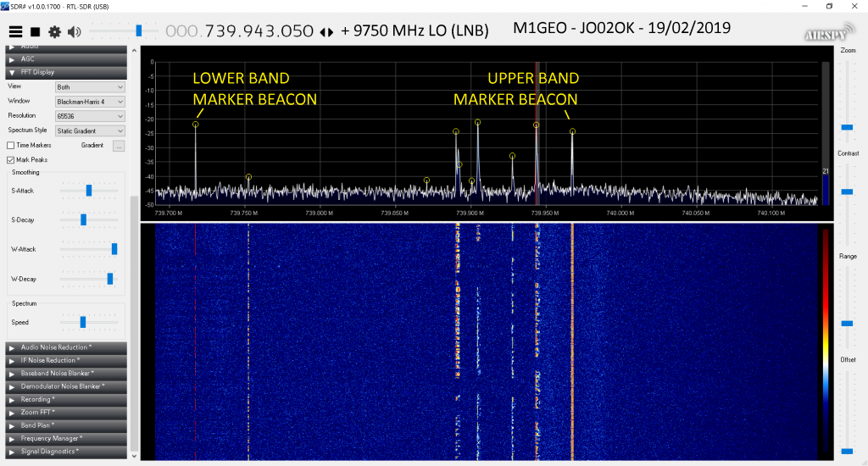Screen dimensions: 868x466
Task: Click the sidebar scroll down arrow
Action: click(x=134, y=456)
